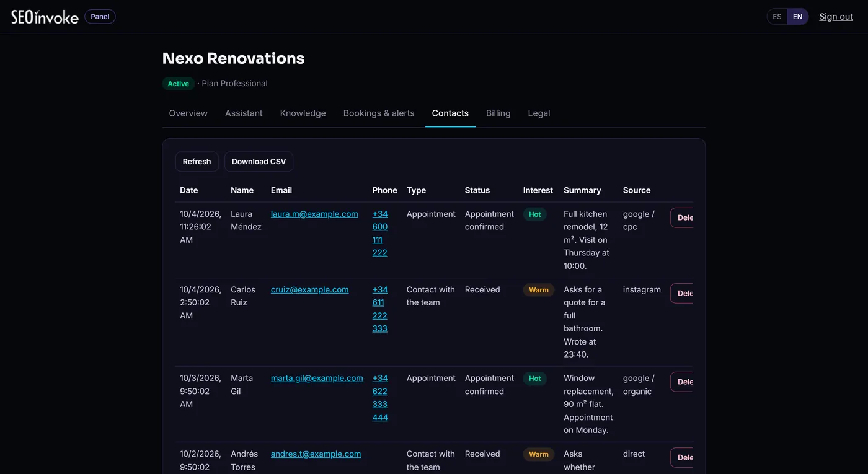Click the google / organic source cell
868x474 pixels.
click(639, 385)
